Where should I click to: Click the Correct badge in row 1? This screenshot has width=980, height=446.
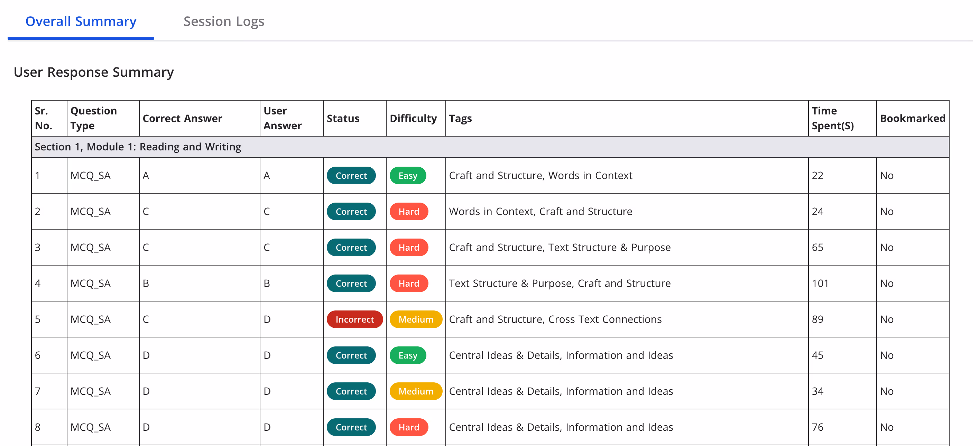coord(351,175)
